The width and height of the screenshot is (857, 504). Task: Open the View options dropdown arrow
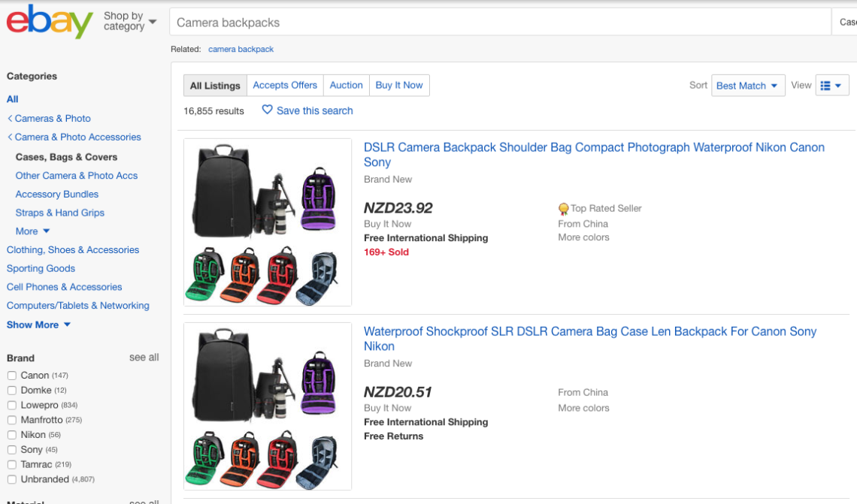838,86
